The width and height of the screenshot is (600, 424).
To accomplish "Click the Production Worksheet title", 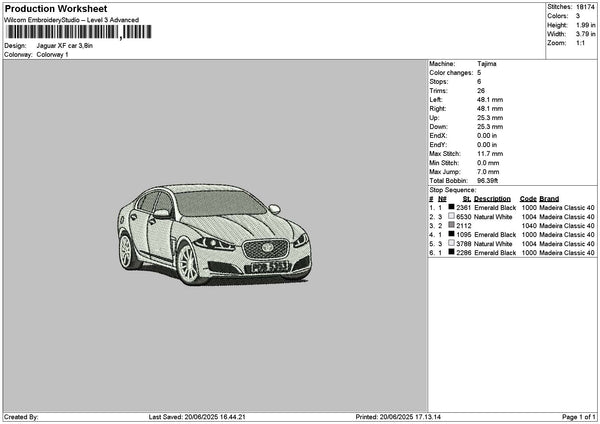I will (56, 9).
